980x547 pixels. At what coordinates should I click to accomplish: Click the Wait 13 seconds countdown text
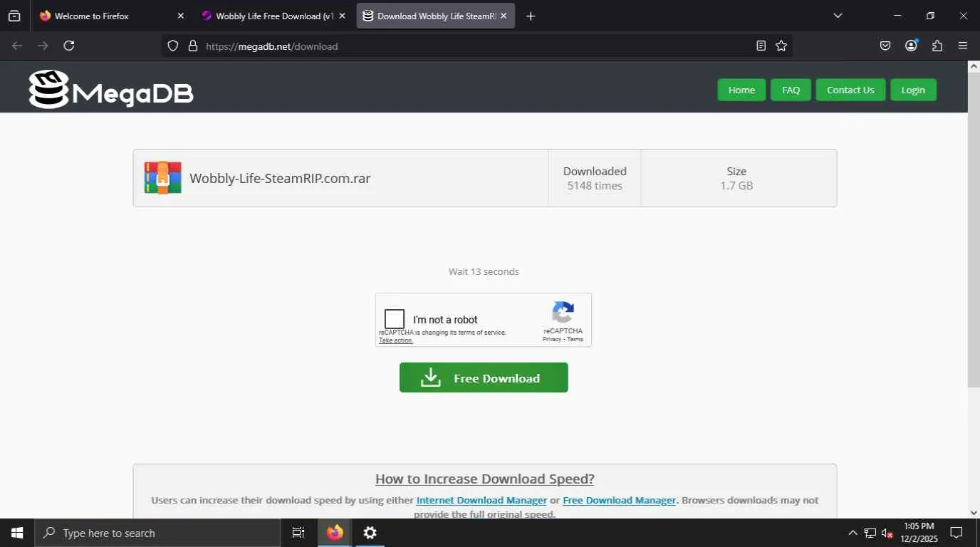coord(484,271)
